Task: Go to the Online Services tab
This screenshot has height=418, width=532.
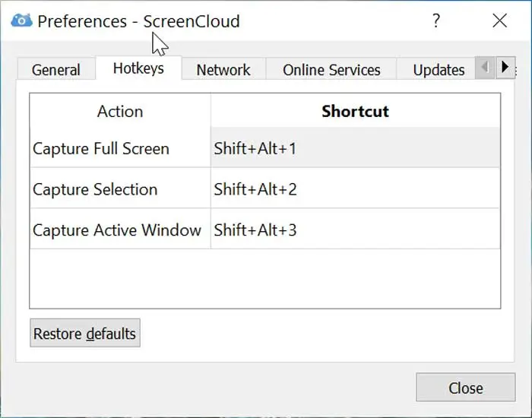Action: (x=331, y=70)
